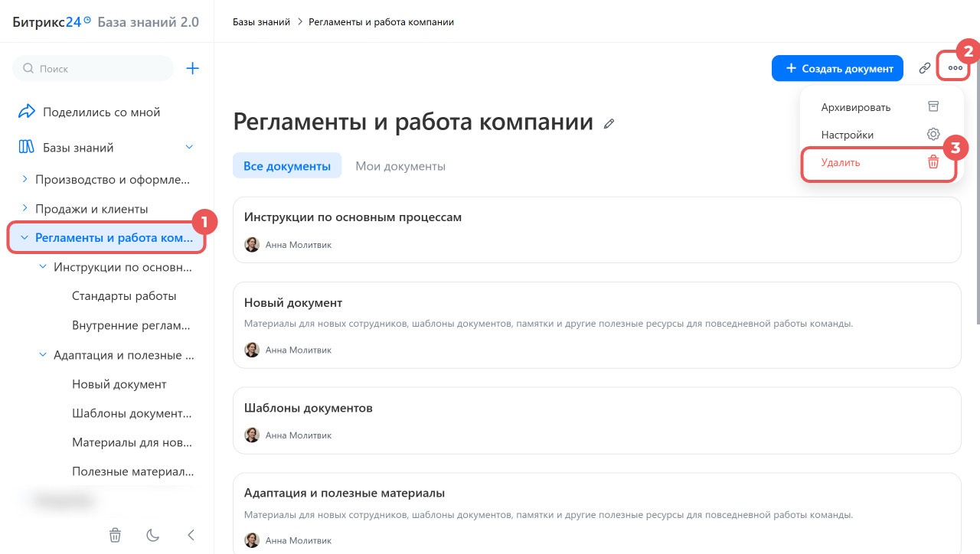Click the pencil icon to rename title
Screen dimensions: 980x554
(x=609, y=123)
